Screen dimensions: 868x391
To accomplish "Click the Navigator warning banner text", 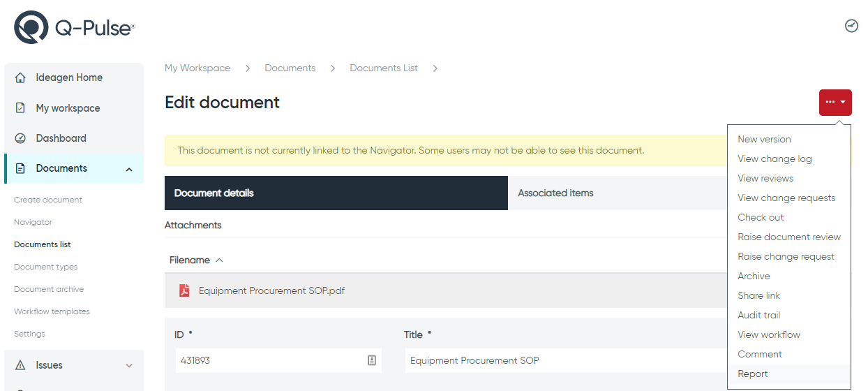I will tap(411, 150).
